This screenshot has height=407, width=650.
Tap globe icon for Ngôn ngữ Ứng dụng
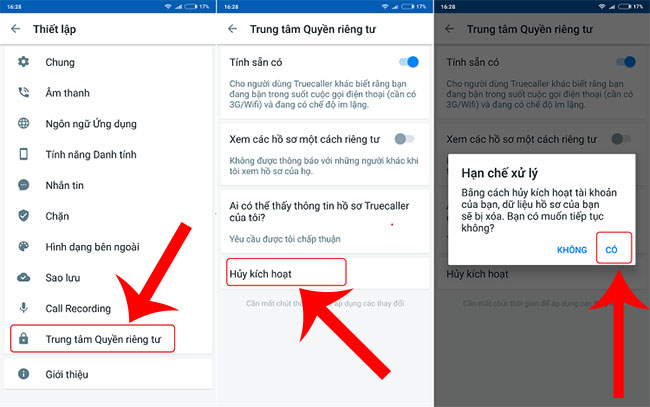[24, 123]
